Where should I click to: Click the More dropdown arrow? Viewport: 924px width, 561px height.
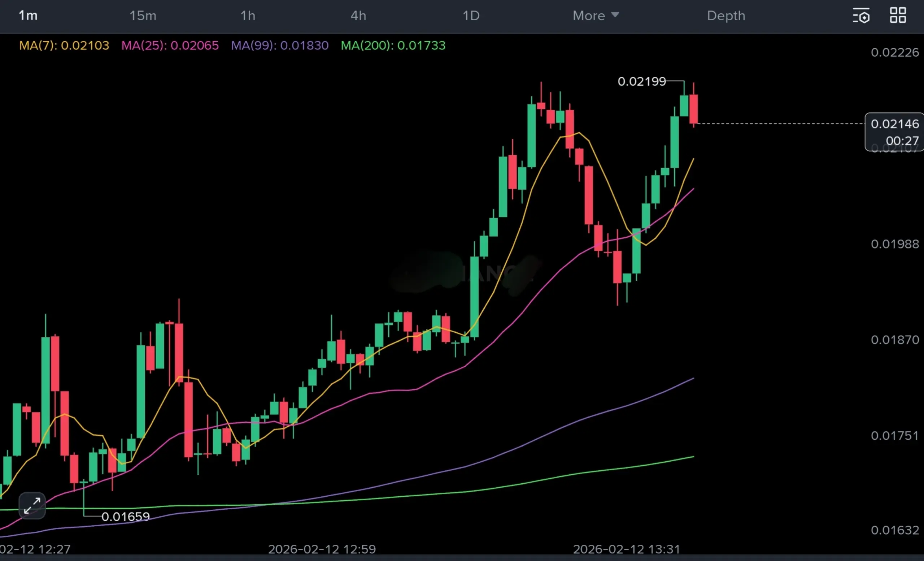point(615,15)
